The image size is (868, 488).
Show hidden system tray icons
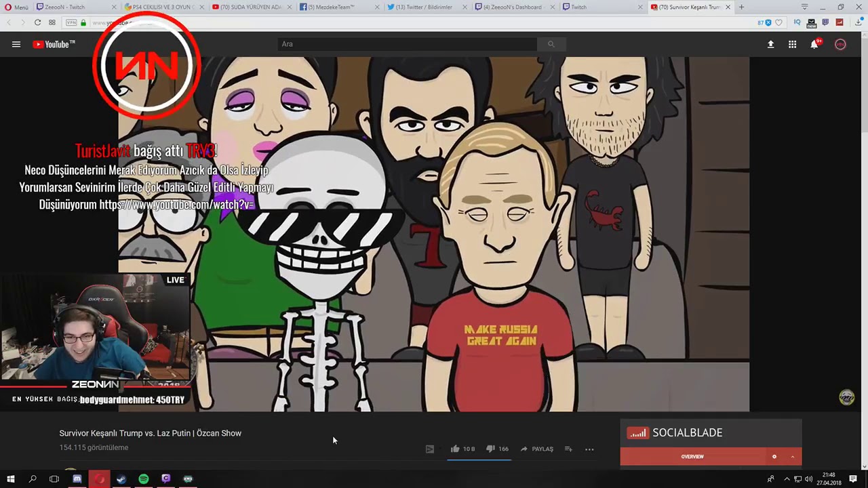(x=787, y=479)
